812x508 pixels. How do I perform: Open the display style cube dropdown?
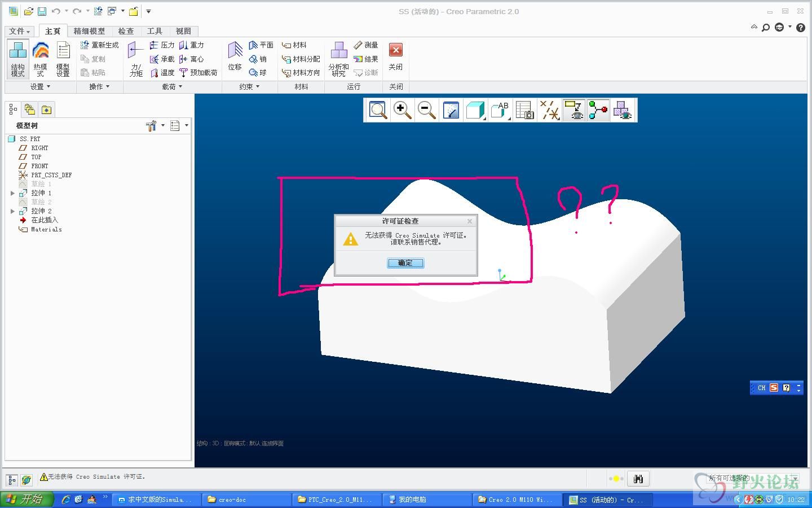click(x=476, y=110)
